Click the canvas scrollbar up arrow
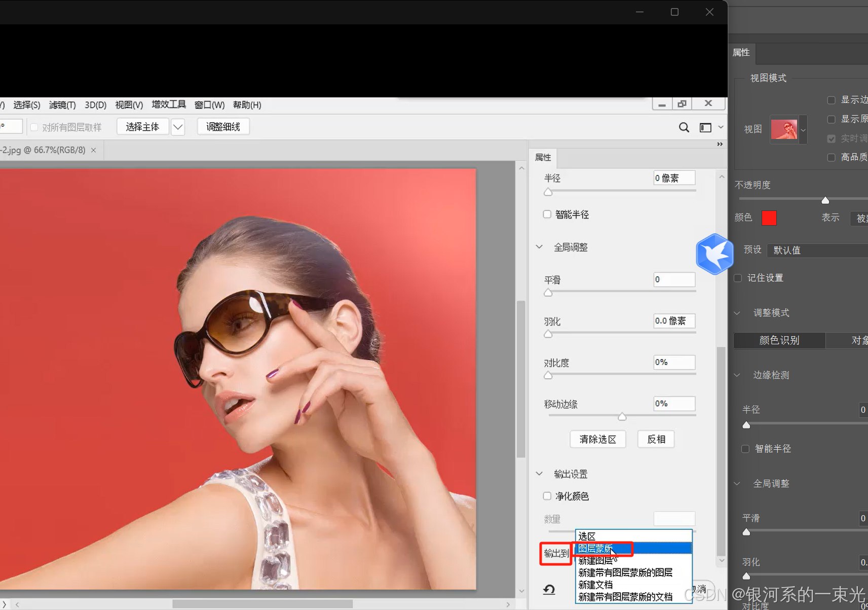 point(521,168)
